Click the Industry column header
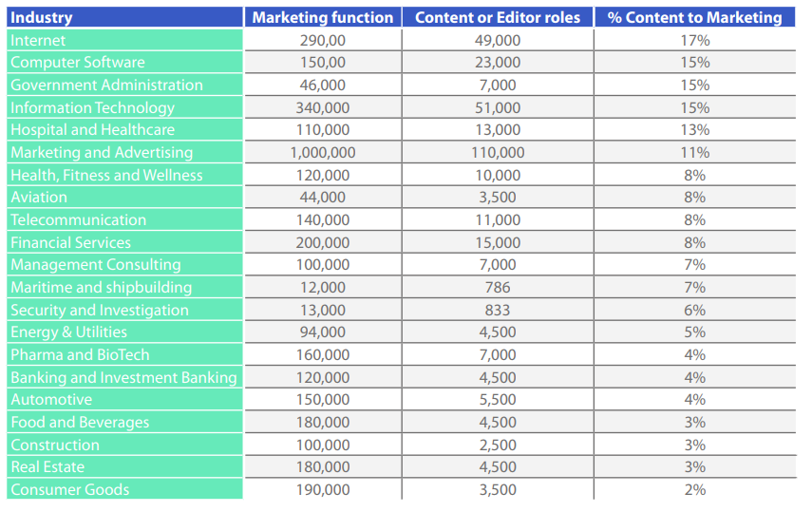The image size is (812, 512). (41, 17)
